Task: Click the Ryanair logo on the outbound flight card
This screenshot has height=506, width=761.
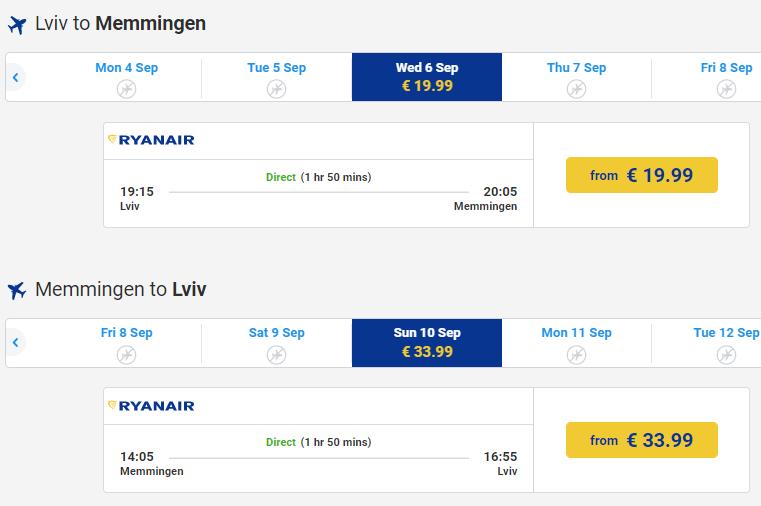Action: (151, 140)
